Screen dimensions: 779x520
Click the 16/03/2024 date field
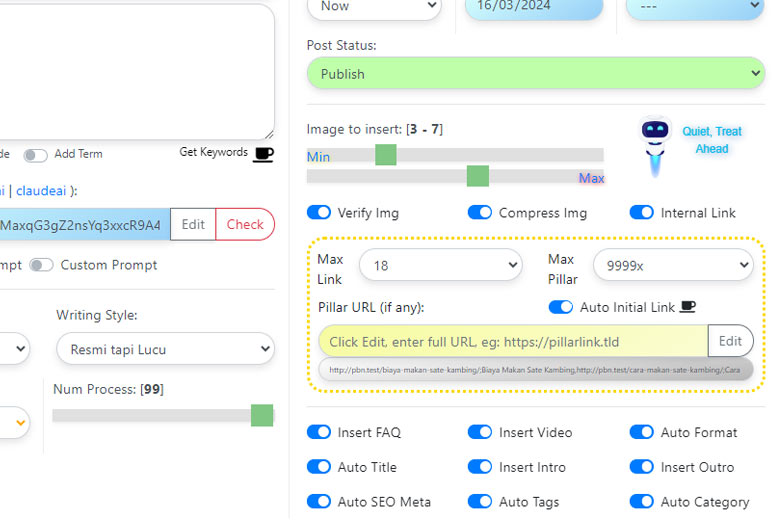[534, 6]
